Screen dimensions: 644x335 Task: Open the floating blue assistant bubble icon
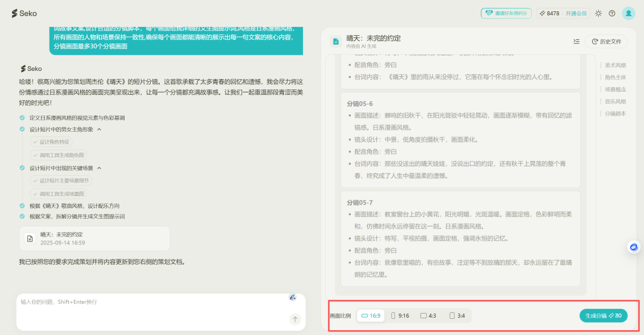[x=634, y=247]
